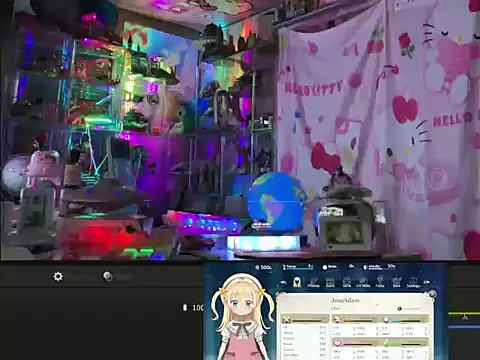Open the gear settings icon below video
The height and width of the screenshot is (360, 480).
(x=58, y=276)
